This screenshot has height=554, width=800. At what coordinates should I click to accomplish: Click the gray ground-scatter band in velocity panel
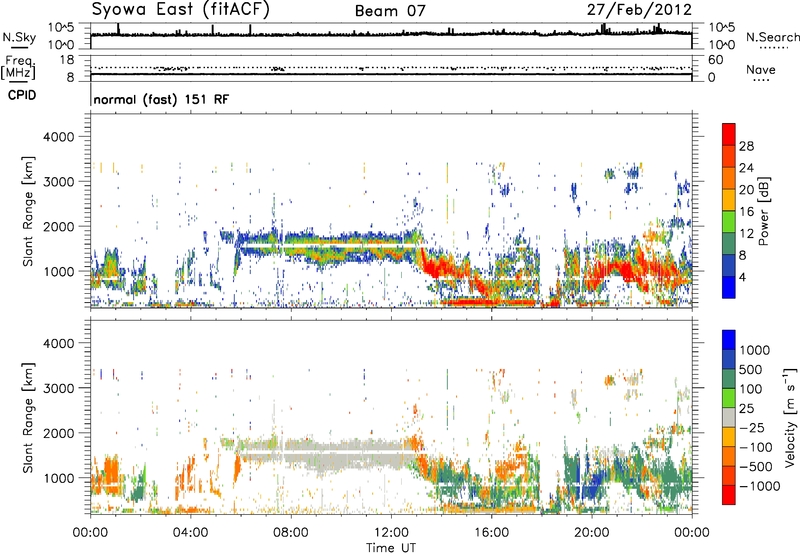point(327,453)
